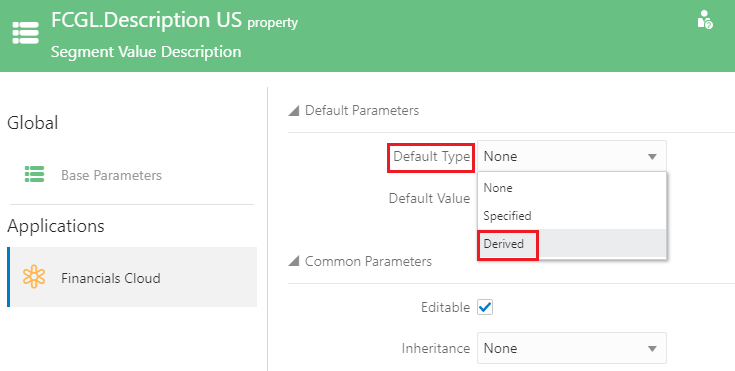The height and width of the screenshot is (371, 735).
Task: Click the green Base Parameters list icon
Action: pos(34,174)
